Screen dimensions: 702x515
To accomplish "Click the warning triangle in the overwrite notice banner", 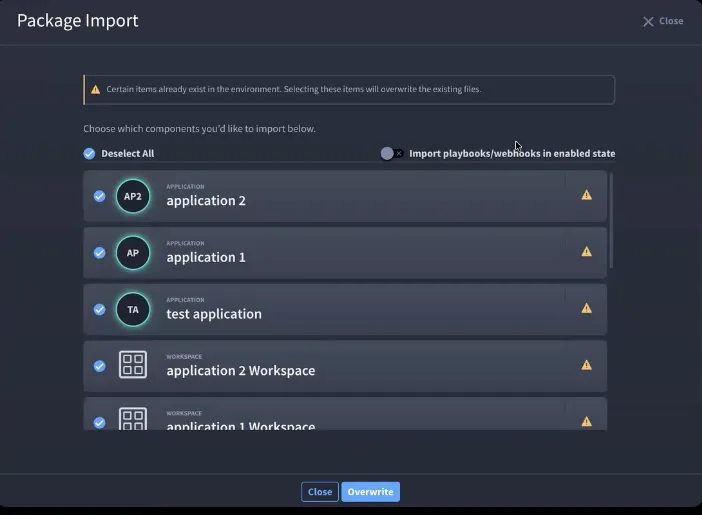I will coord(95,90).
